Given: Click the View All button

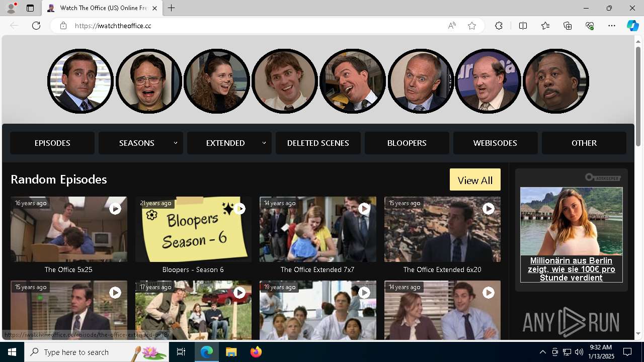Looking at the screenshot, I should pos(475,179).
